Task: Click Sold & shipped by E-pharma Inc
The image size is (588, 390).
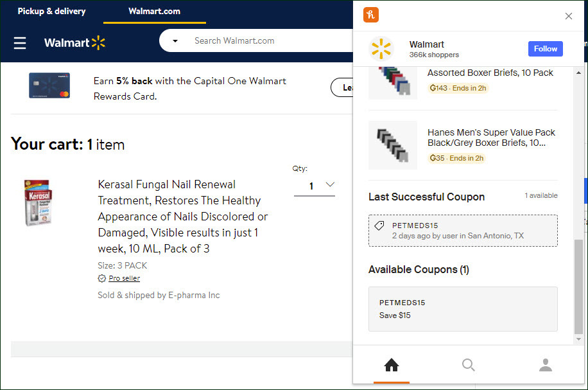Action: point(159,295)
